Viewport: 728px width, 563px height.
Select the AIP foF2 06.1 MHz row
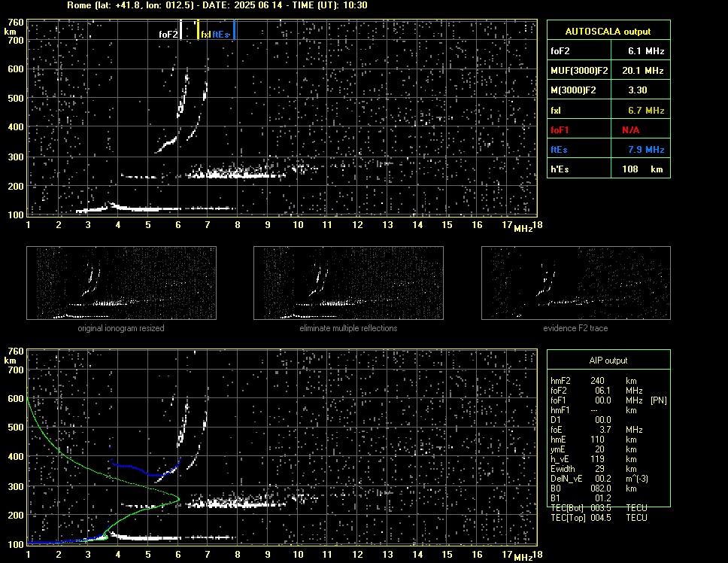[596, 391]
